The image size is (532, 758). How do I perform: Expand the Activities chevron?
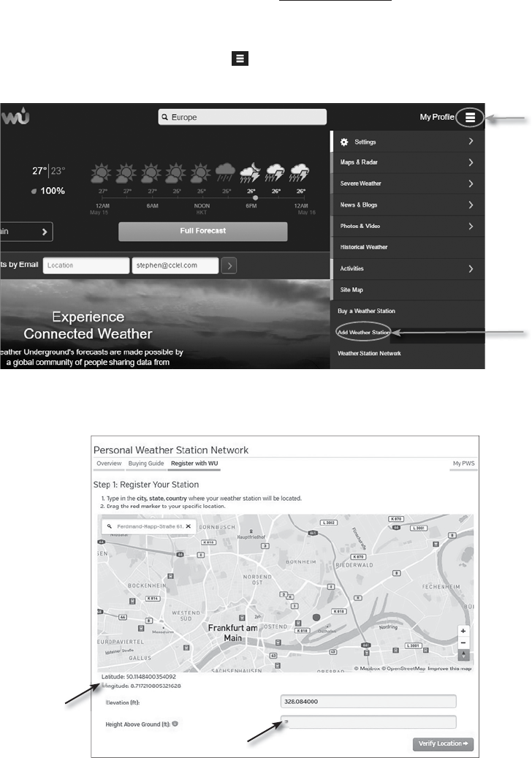[x=471, y=269]
